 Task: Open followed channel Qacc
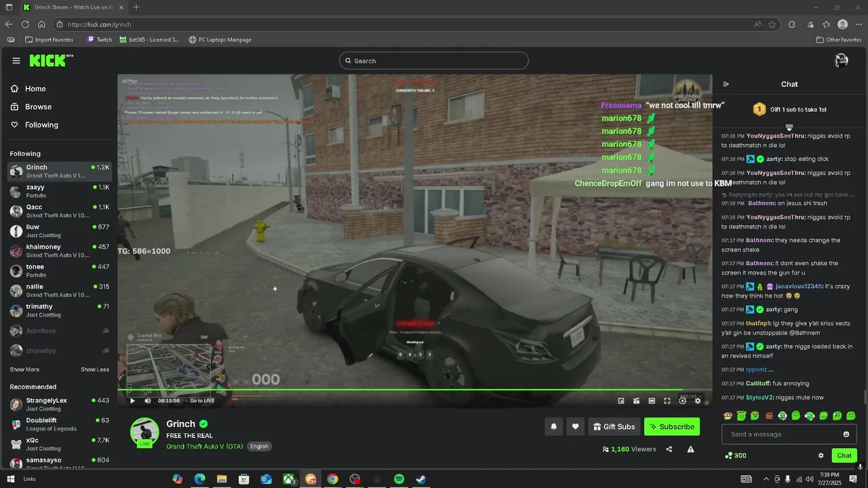(x=60, y=211)
